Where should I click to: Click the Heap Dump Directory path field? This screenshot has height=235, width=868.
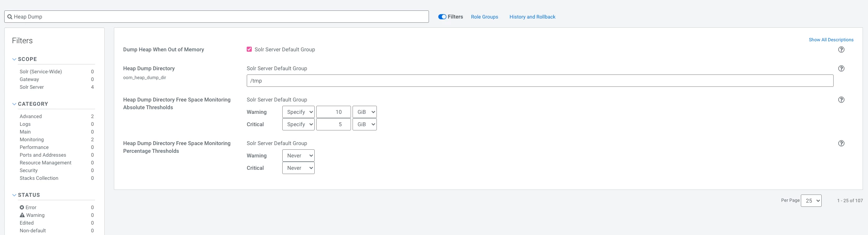[x=540, y=81]
